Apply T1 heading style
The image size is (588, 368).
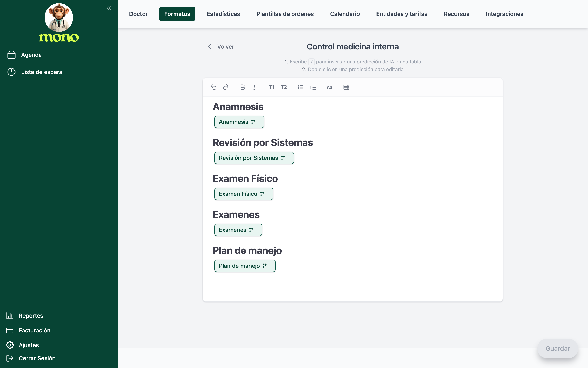click(271, 87)
